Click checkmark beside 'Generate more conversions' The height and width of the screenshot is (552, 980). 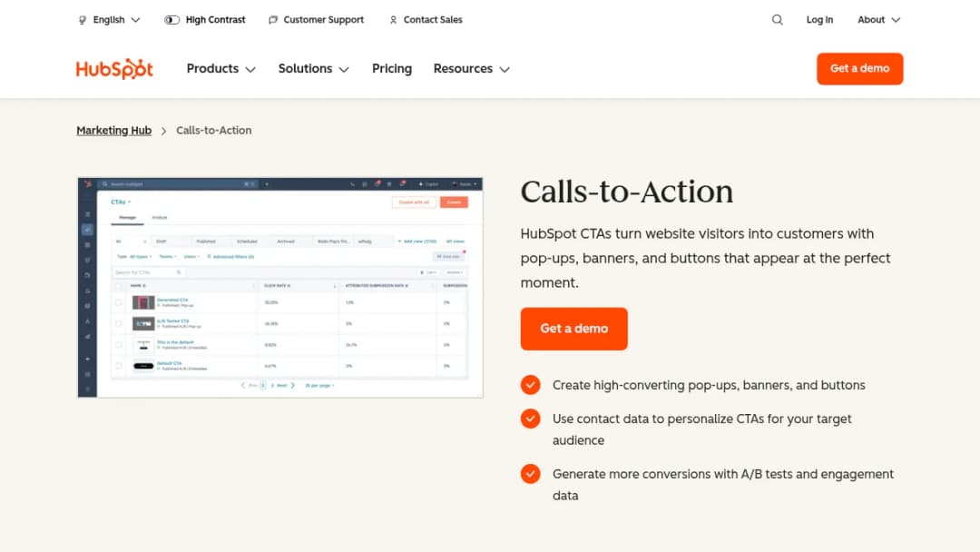[x=530, y=473]
